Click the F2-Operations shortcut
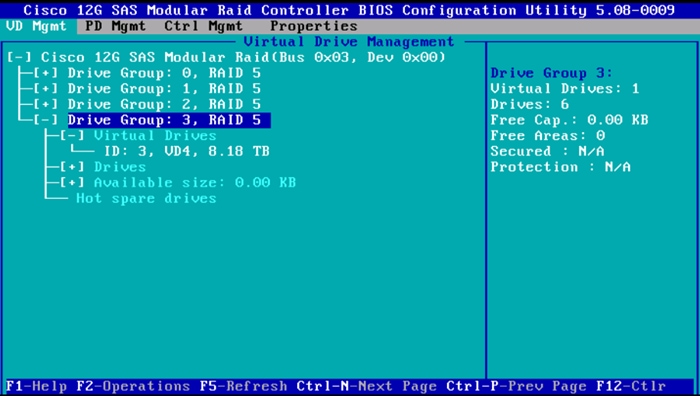The width and height of the screenshot is (700, 396). tap(133, 386)
